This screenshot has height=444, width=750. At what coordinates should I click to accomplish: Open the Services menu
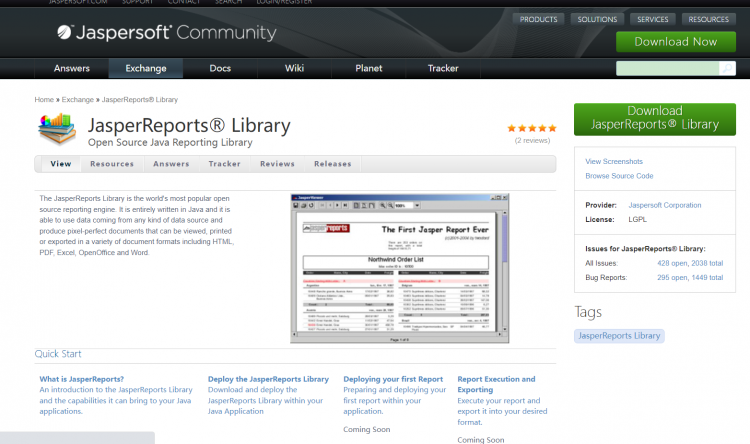tap(652, 19)
